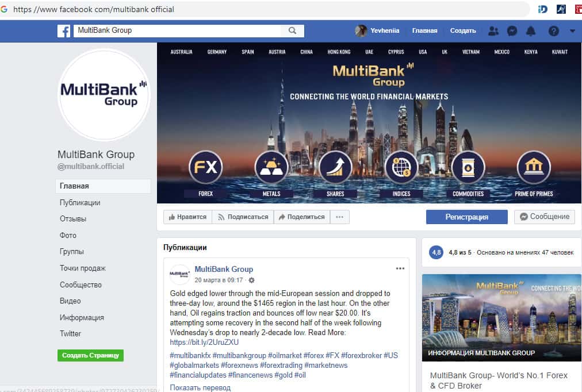Click the Google G icon in address bar

pos(4,9)
